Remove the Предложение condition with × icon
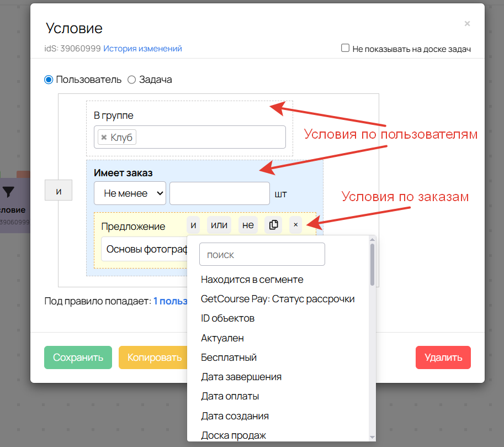 (x=295, y=225)
